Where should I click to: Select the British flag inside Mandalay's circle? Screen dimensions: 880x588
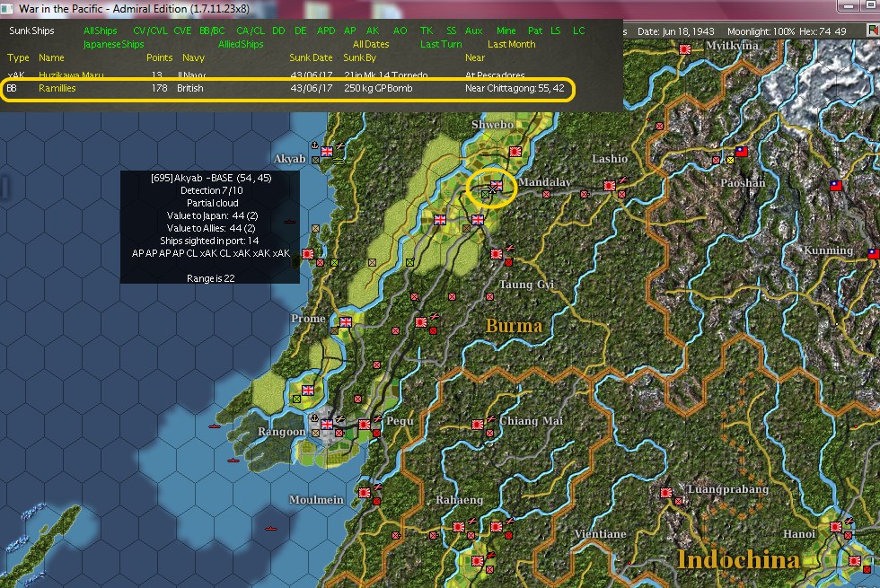[x=497, y=185]
